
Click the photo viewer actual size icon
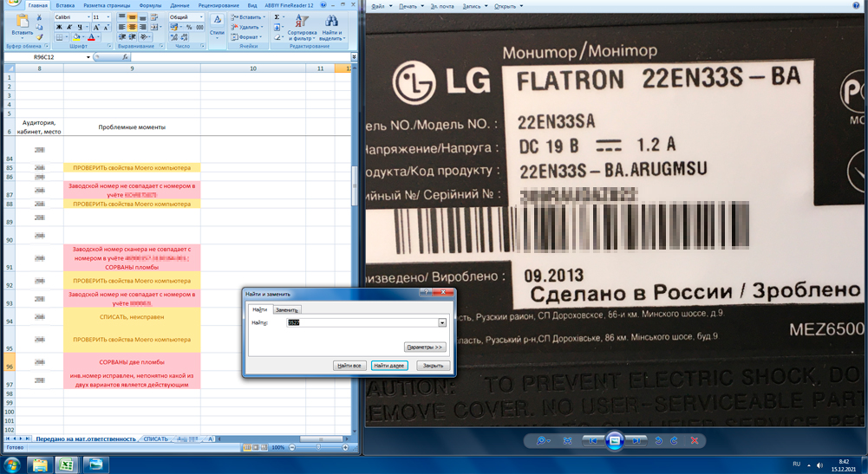click(567, 441)
